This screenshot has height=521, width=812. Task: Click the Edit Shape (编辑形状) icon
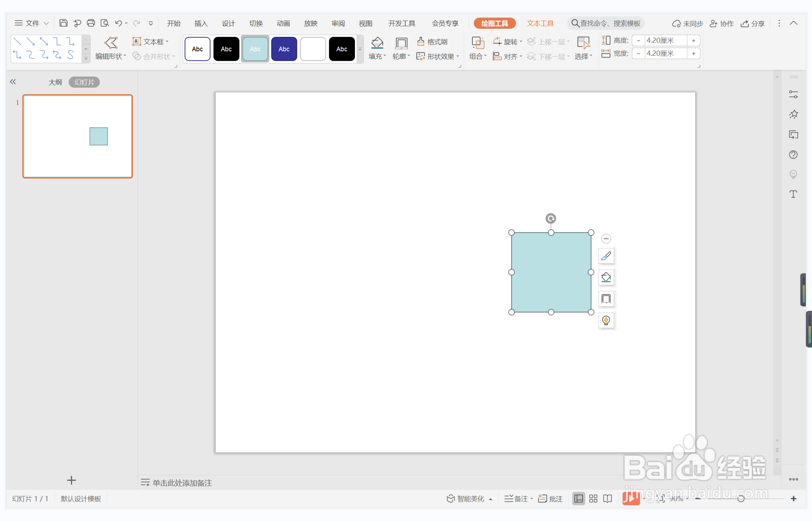[x=110, y=43]
